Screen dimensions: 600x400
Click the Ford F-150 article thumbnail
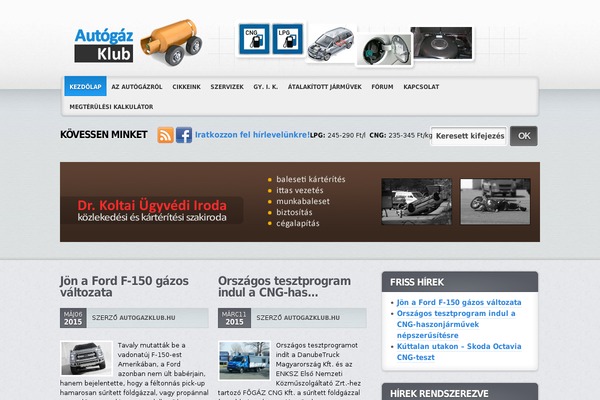coord(86,359)
